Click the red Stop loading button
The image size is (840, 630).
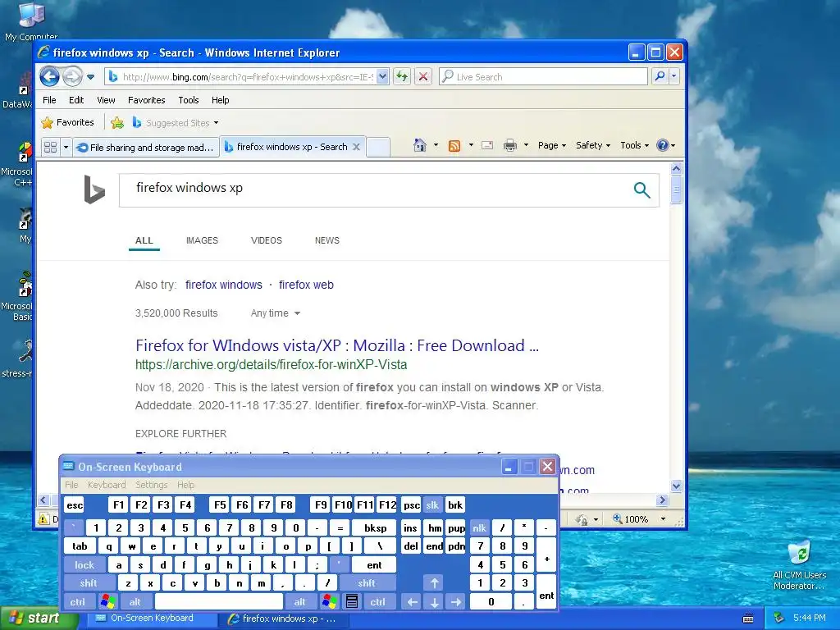click(x=423, y=76)
